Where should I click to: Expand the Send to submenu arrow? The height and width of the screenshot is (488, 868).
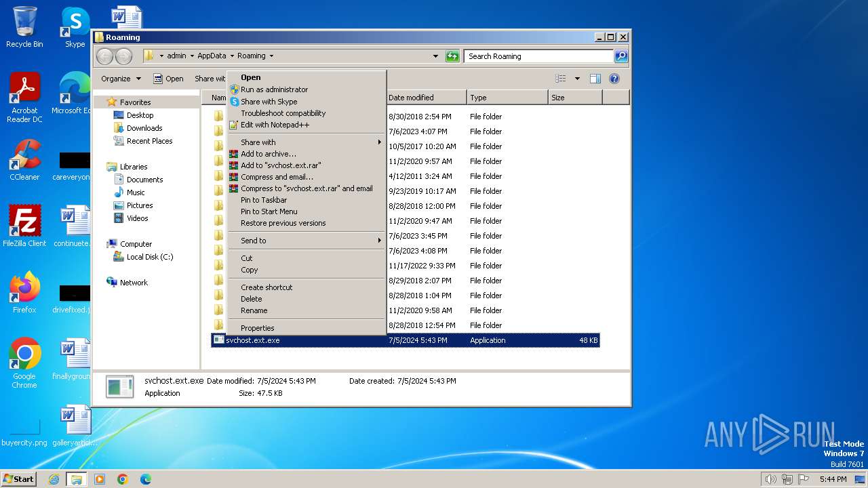click(x=380, y=241)
